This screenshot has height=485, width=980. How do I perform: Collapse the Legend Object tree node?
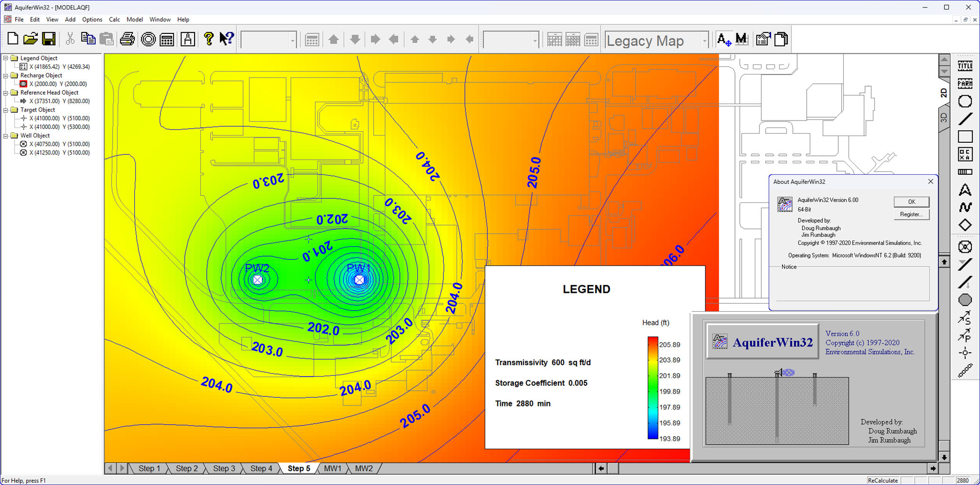tap(6, 58)
